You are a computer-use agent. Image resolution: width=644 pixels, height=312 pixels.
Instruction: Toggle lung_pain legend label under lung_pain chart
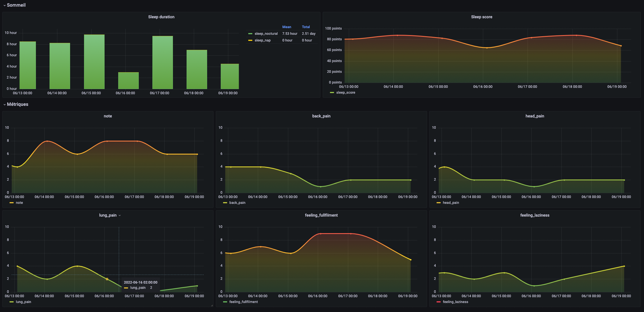tap(23, 302)
